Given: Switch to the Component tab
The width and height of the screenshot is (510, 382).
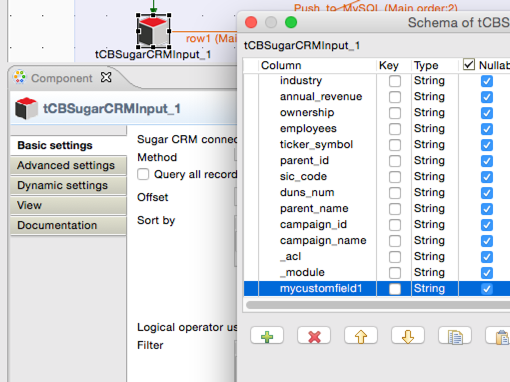Looking at the screenshot, I should [x=61, y=78].
